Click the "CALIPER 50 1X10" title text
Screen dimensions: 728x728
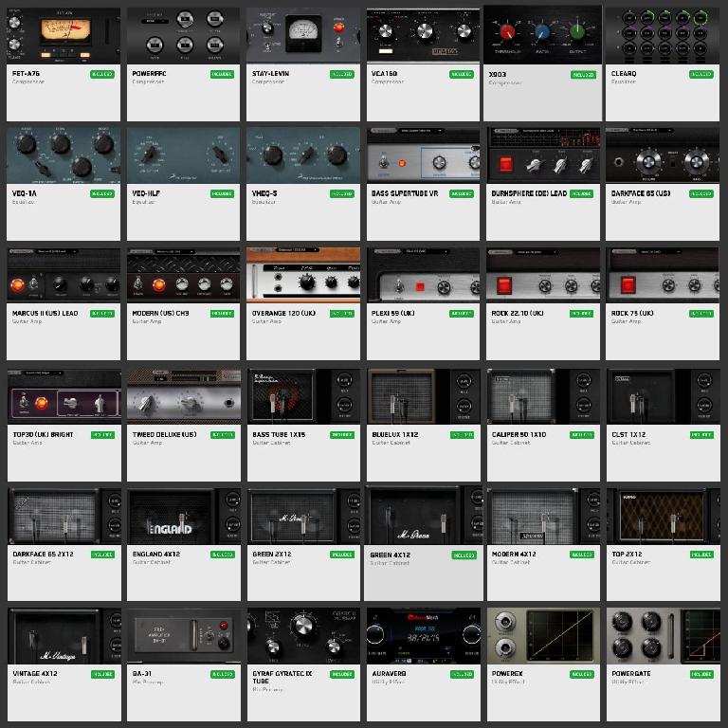pyautogui.click(x=519, y=434)
